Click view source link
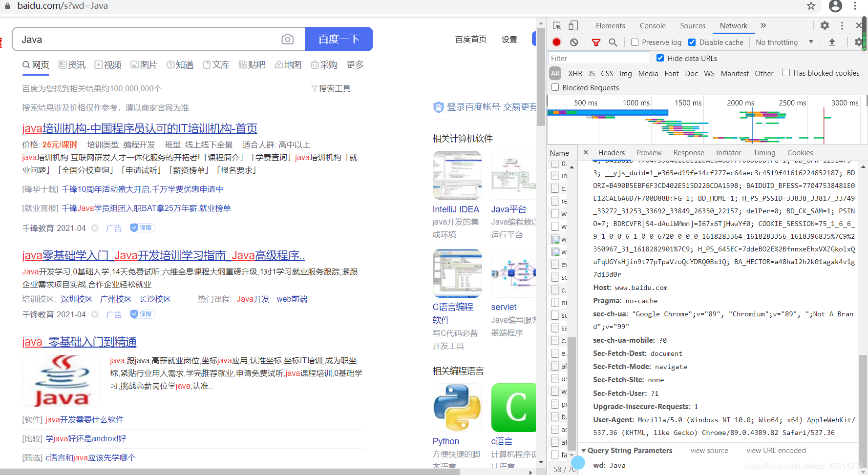868x475 pixels. 709,451
